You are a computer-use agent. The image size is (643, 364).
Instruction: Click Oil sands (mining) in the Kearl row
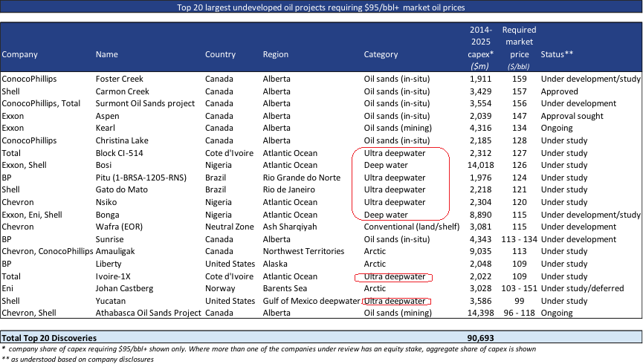point(398,128)
